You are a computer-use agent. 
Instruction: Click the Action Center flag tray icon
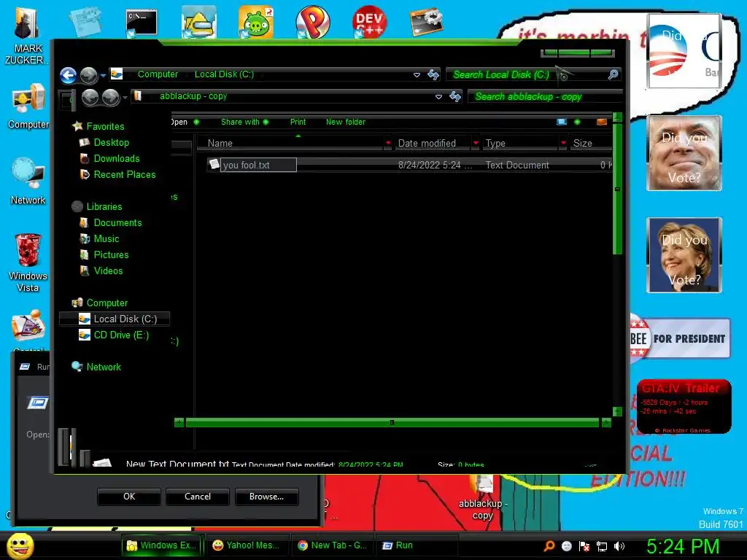coord(584,546)
